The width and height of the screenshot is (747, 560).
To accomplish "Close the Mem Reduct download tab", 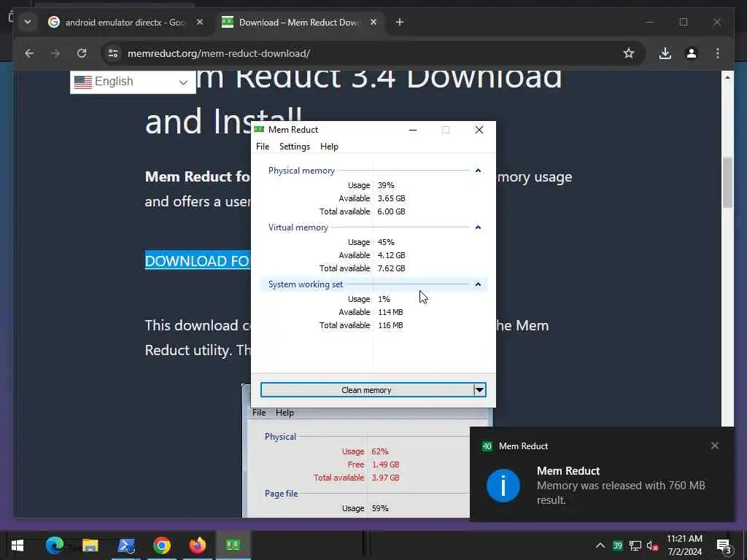I will click(373, 23).
